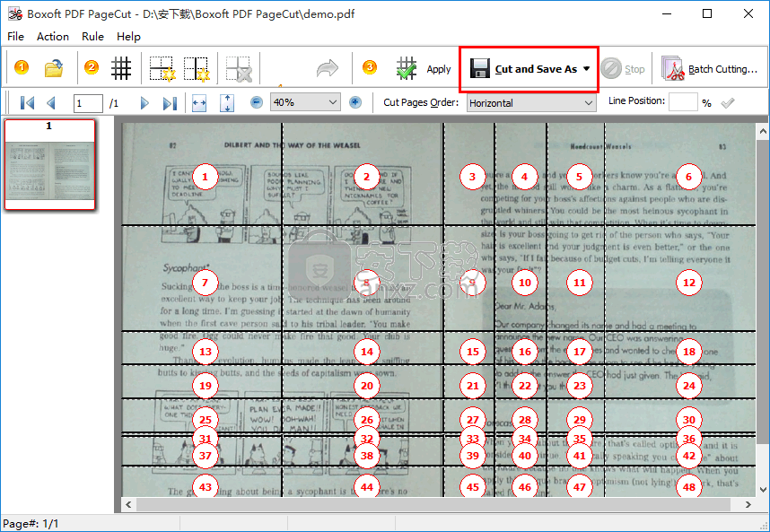The width and height of the screenshot is (770, 532).
Task: Open a PDF with the folder icon
Action: tap(54, 69)
